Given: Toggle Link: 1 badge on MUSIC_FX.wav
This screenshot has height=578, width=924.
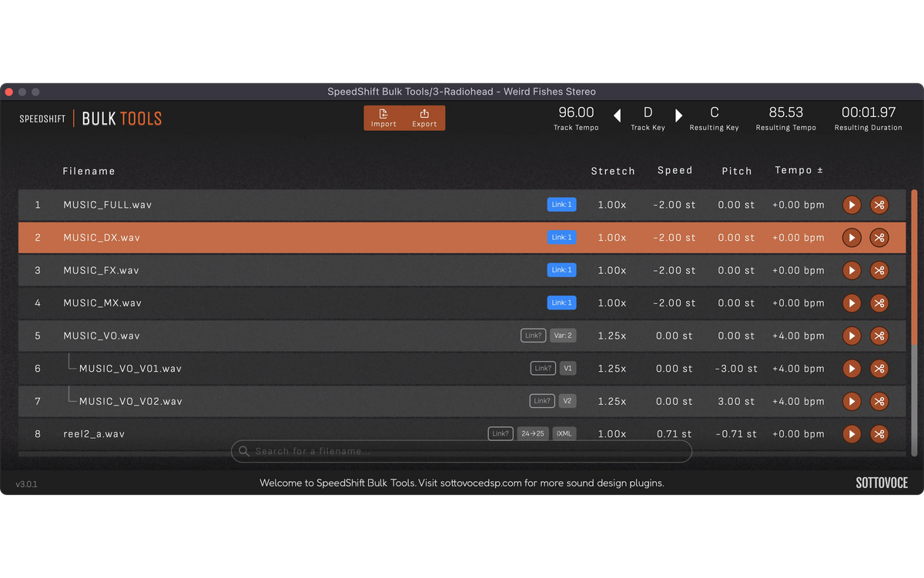Looking at the screenshot, I should (561, 270).
